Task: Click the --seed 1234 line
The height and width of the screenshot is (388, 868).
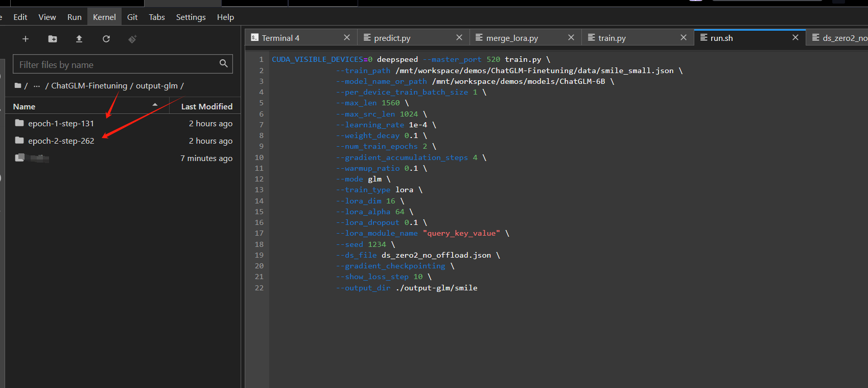Action: coord(365,244)
